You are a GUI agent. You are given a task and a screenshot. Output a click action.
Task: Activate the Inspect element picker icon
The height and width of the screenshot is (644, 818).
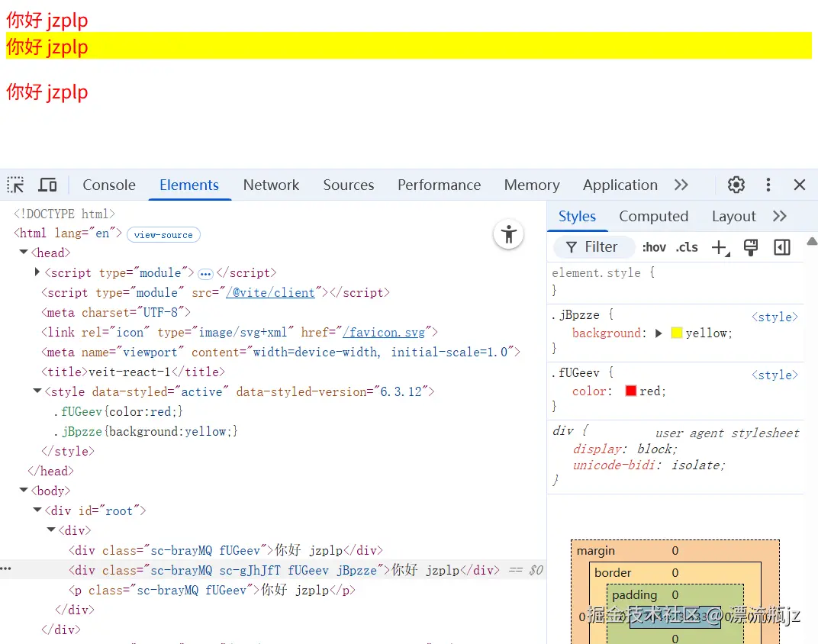14,185
